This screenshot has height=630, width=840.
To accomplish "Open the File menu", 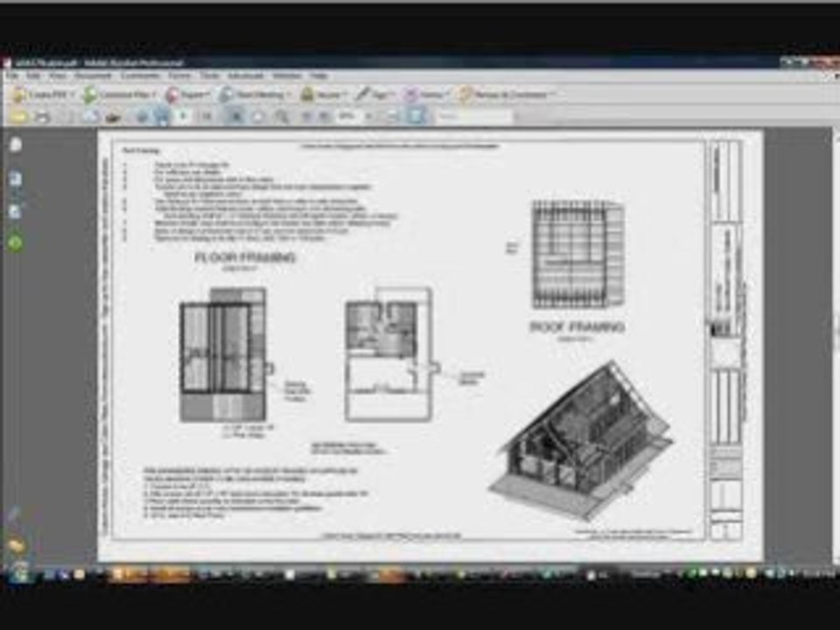I will 11,76.
